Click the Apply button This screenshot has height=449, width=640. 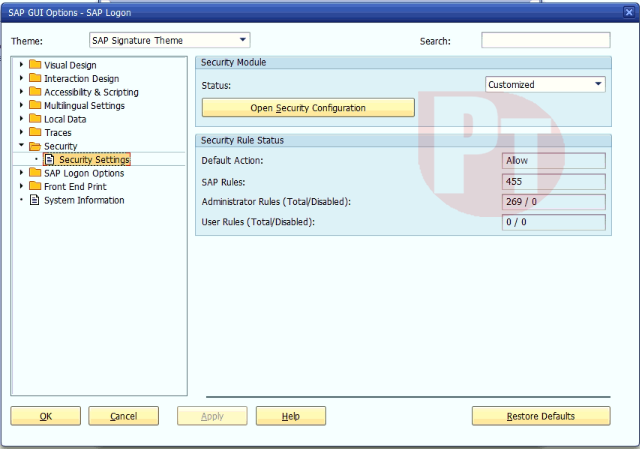tap(212, 416)
